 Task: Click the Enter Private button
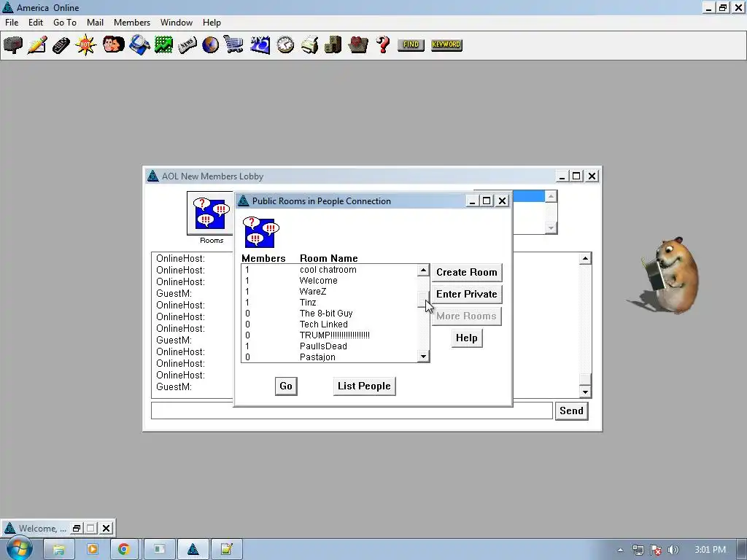[466, 295]
